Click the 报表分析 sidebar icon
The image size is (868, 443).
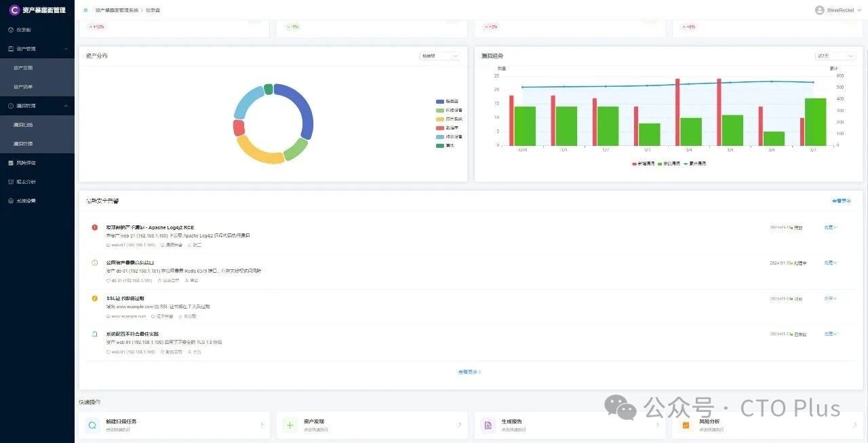click(x=11, y=182)
